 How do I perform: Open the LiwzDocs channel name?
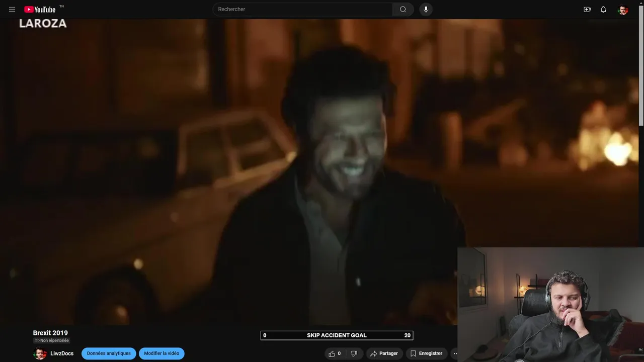[62, 353]
